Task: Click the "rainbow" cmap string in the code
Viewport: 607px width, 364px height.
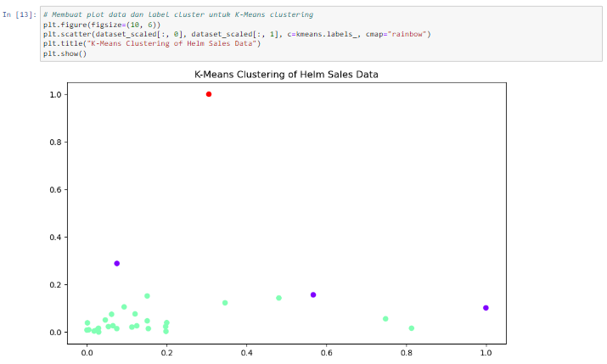Action: pos(409,34)
